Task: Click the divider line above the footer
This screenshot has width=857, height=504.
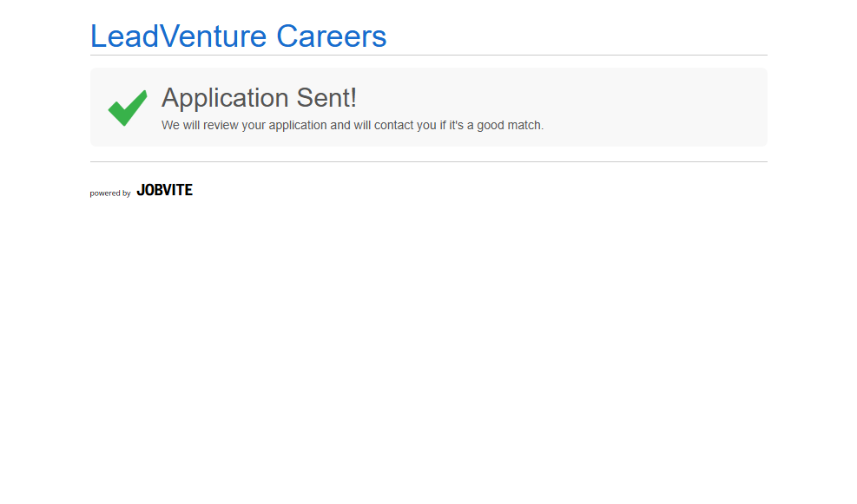Action: [x=428, y=162]
